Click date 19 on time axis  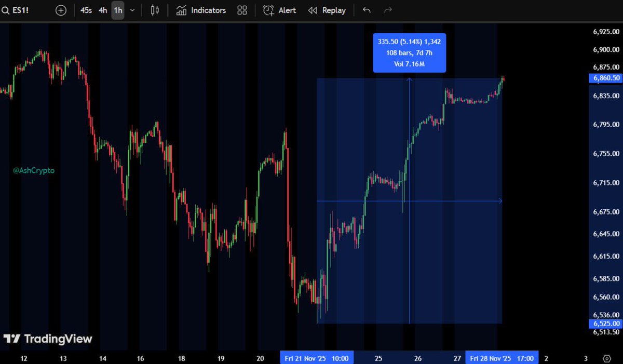click(221, 358)
